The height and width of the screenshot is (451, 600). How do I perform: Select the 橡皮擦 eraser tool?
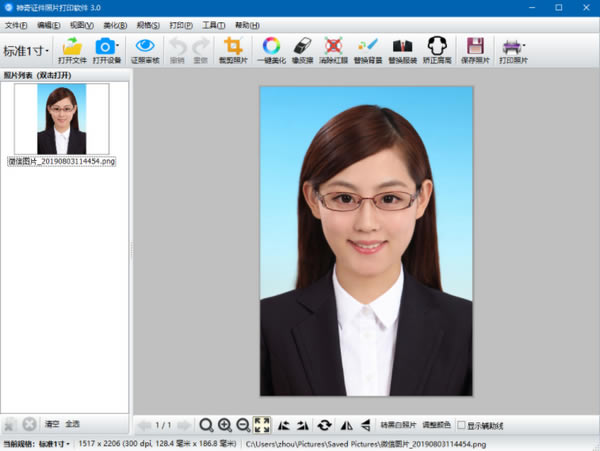pyautogui.click(x=303, y=46)
